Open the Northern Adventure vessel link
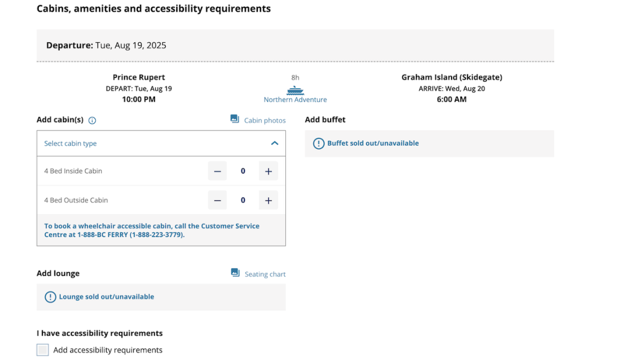 [295, 100]
